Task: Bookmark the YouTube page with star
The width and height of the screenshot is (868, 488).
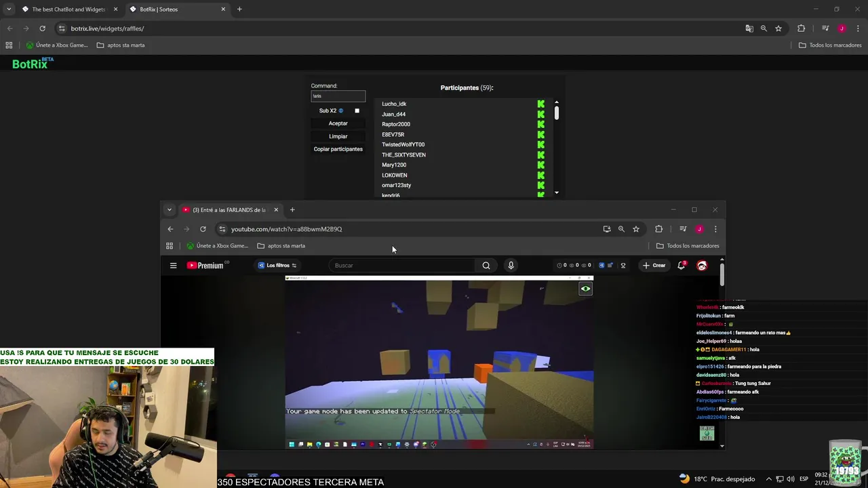Action: click(x=636, y=229)
